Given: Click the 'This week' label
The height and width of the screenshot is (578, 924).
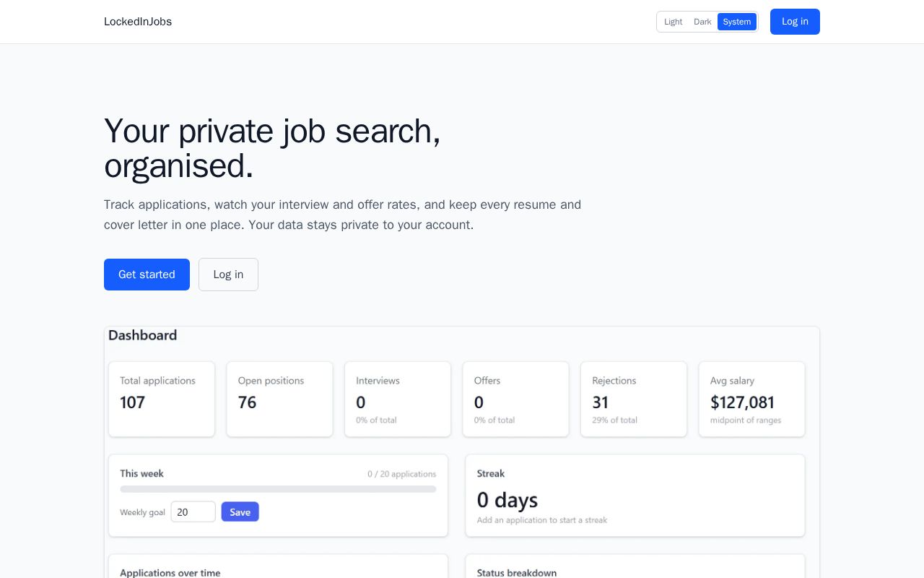Looking at the screenshot, I should pyautogui.click(x=141, y=474).
